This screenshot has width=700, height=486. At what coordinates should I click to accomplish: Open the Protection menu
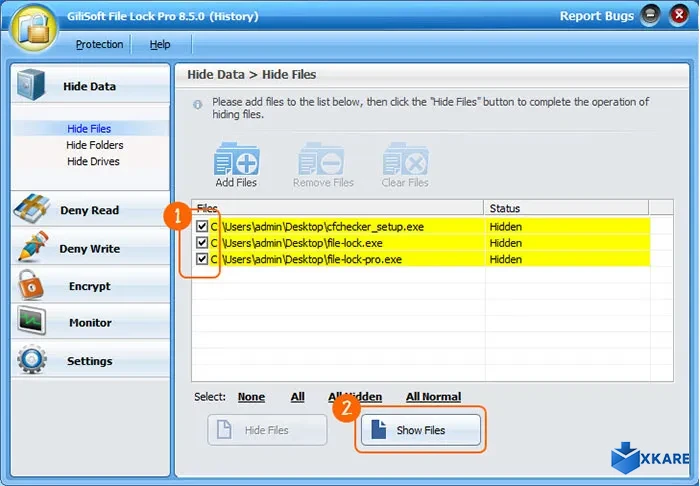[x=99, y=44]
